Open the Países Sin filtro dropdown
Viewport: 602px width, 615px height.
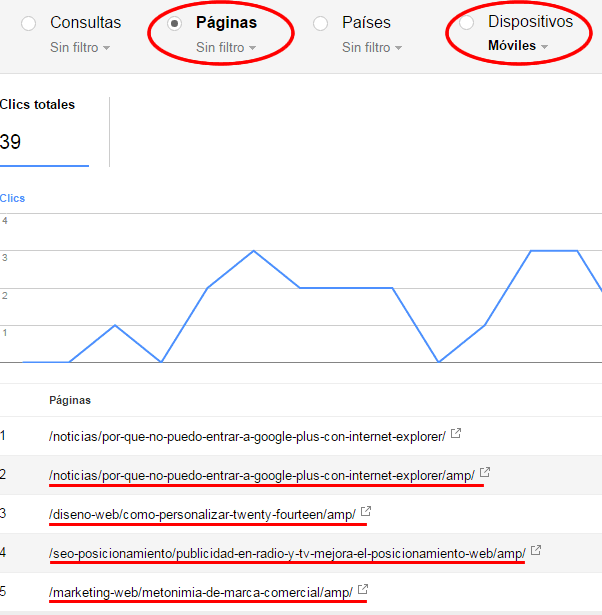coord(372,47)
